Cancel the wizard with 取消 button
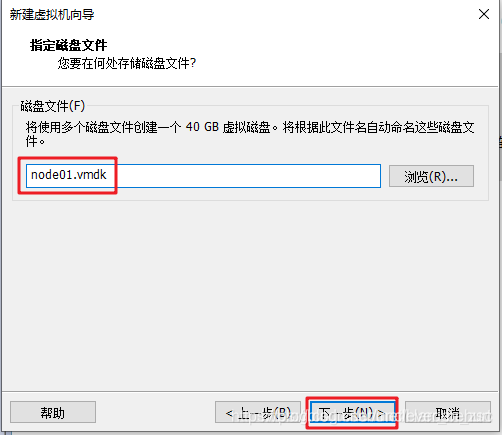 click(448, 412)
